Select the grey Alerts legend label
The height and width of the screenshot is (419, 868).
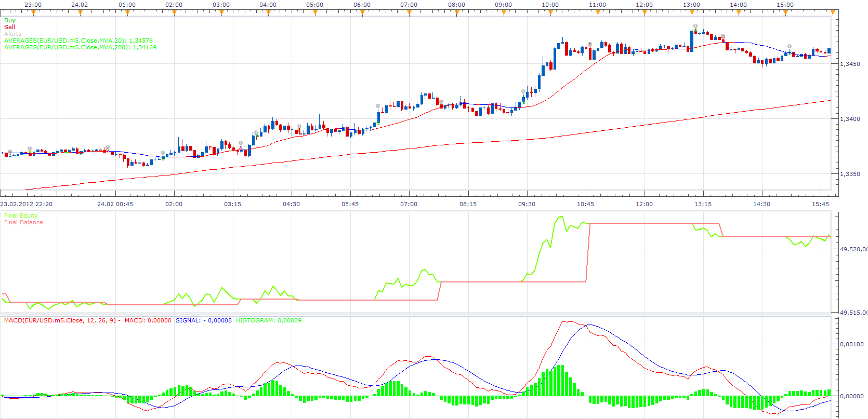click(12, 34)
